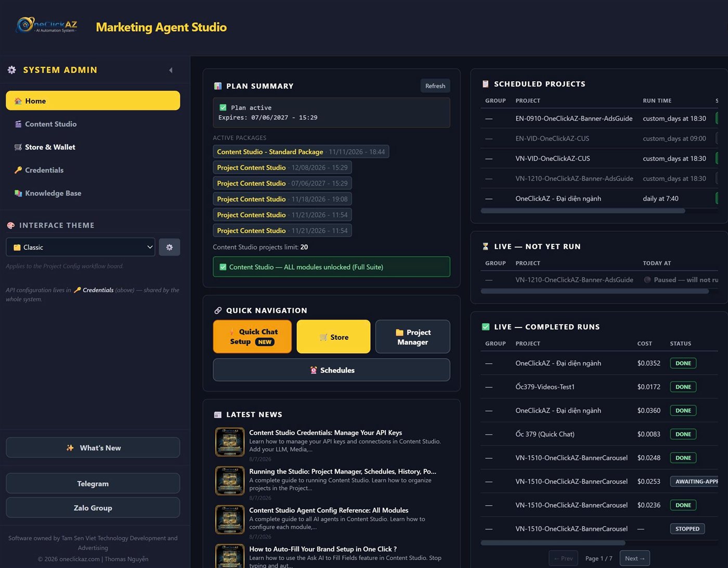This screenshot has height=568, width=728.
Task: Click the Completed Runs horizontal scrollbar
Action: [553, 543]
